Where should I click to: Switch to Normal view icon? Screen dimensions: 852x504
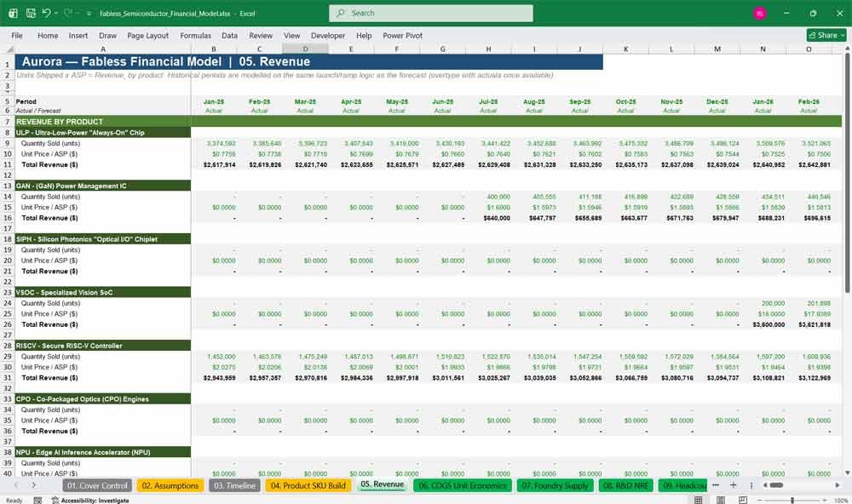[699, 500]
